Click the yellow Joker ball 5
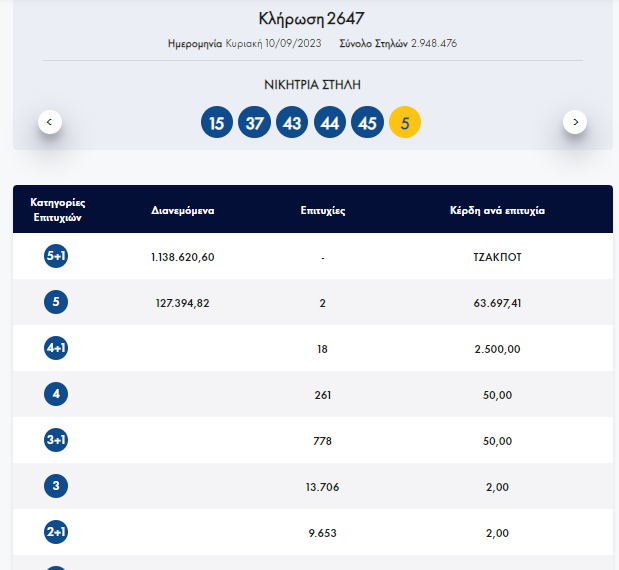This screenshot has height=570, width=619. tap(405, 123)
